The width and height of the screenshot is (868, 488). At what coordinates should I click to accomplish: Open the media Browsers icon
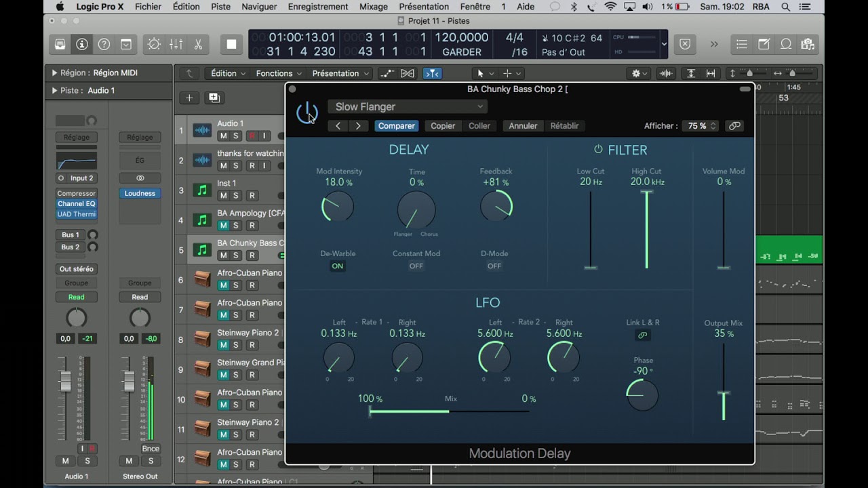[x=808, y=44]
